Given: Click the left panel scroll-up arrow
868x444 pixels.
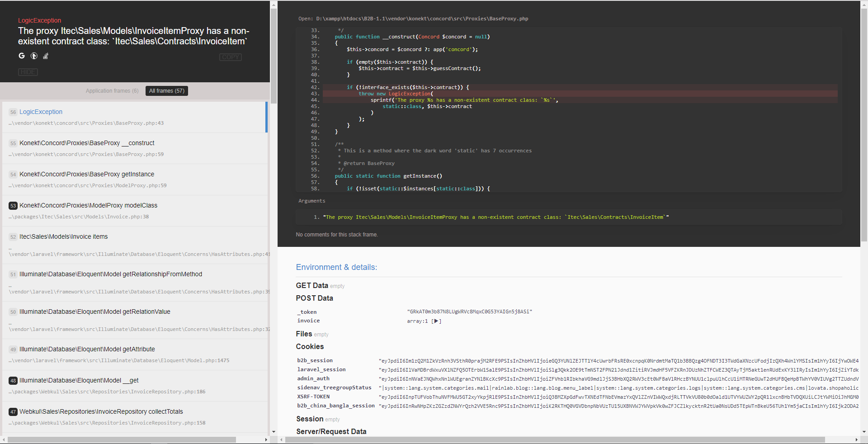Looking at the screenshot, I should (x=274, y=4).
